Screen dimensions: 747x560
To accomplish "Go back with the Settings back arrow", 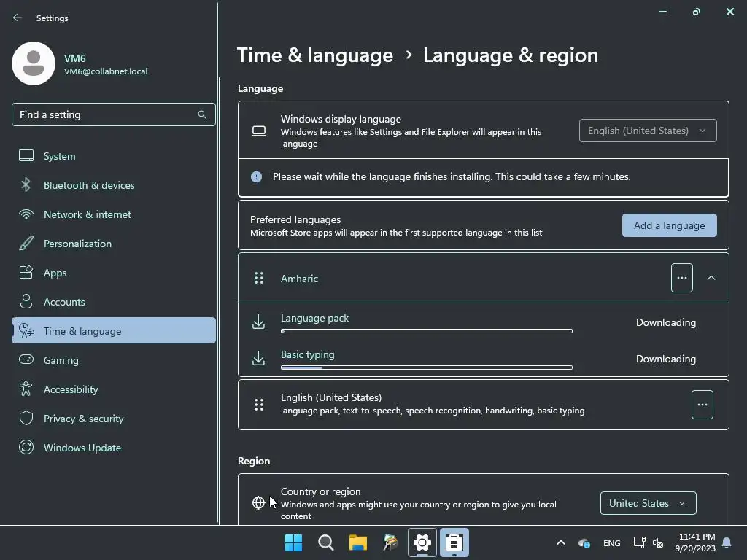I will tap(18, 17).
